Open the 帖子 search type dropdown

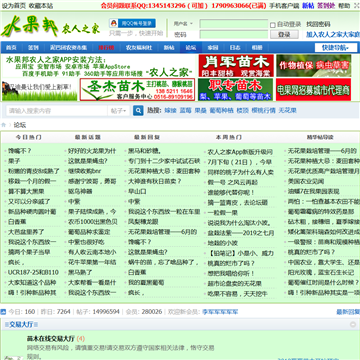click(x=119, y=111)
